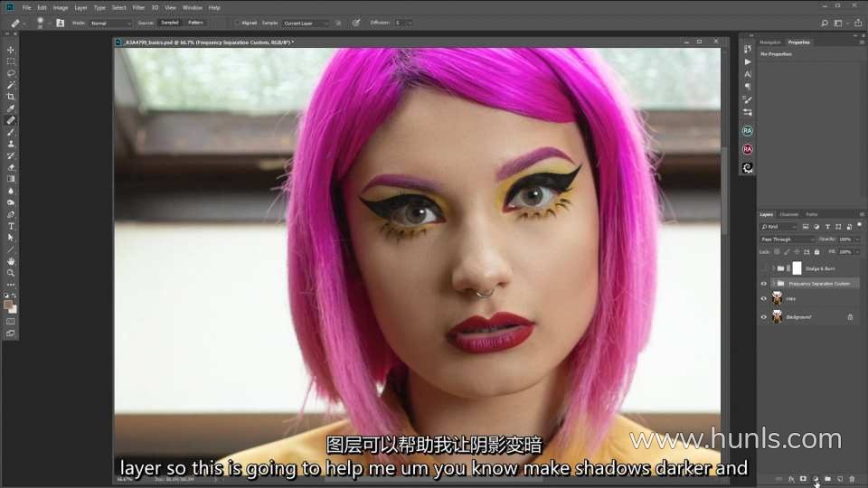Select the Eraser tool

coord(11,167)
